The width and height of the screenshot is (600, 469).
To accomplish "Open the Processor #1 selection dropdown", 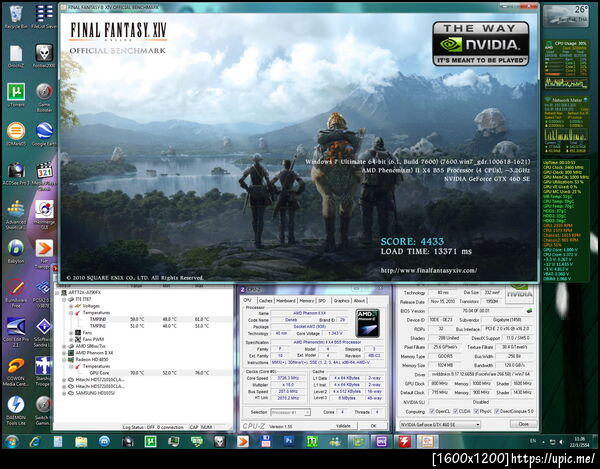I will tap(290, 412).
